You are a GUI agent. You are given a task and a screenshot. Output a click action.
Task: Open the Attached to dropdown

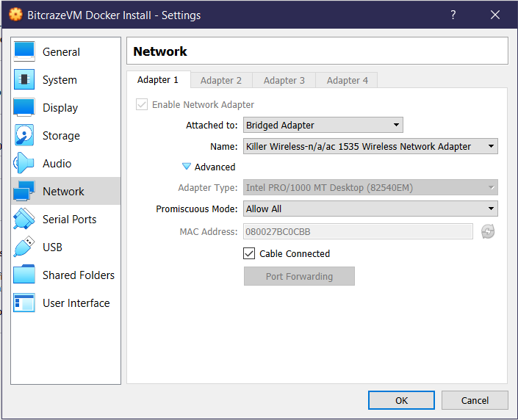pyautogui.click(x=323, y=126)
